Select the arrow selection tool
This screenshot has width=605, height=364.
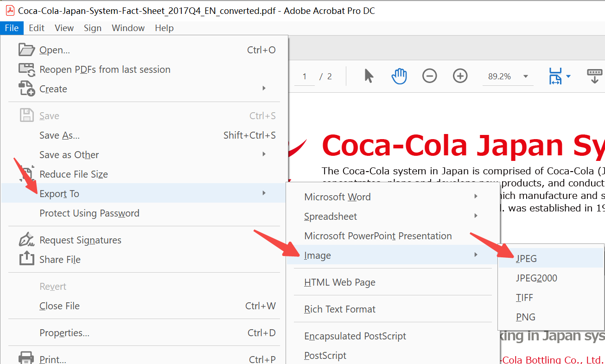(x=369, y=76)
